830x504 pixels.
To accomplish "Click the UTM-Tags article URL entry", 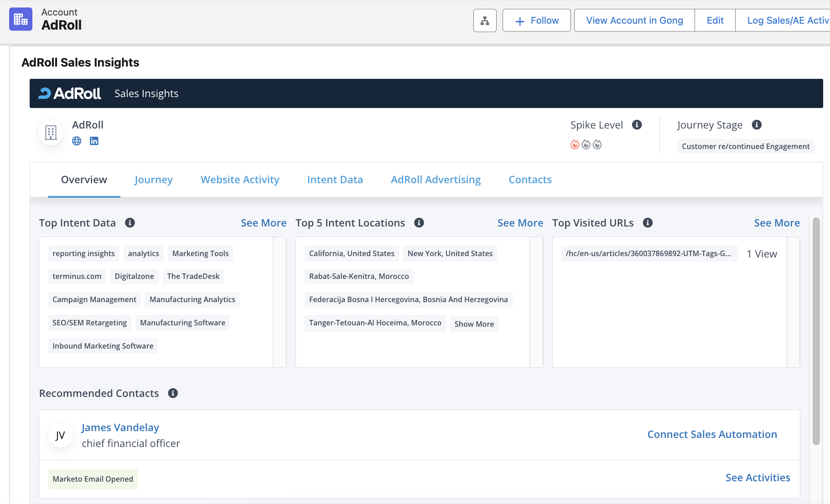I will coord(648,253).
